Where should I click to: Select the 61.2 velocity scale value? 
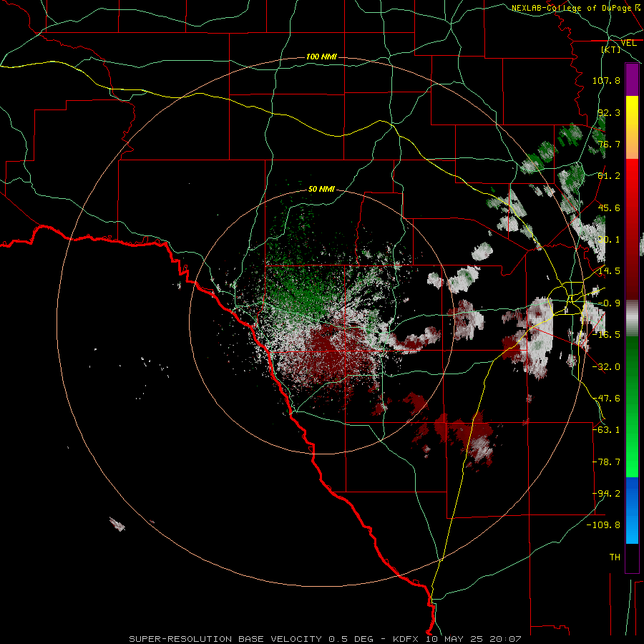[x=609, y=176]
